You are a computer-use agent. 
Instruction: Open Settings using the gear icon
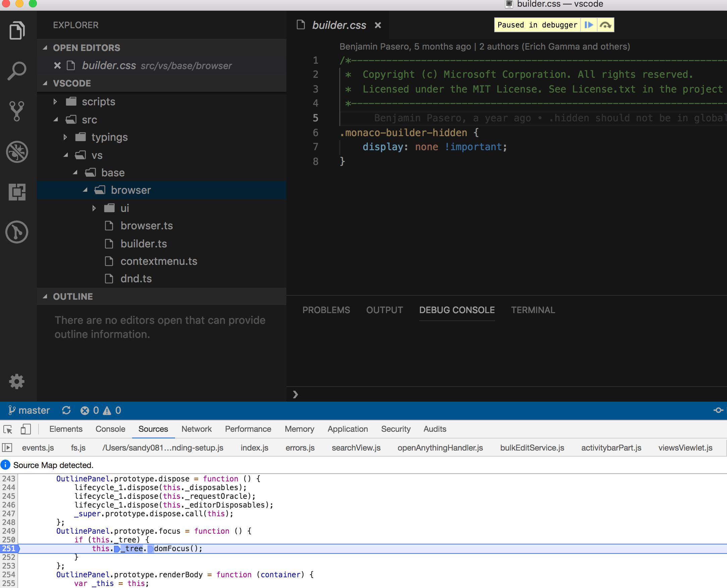tap(17, 381)
